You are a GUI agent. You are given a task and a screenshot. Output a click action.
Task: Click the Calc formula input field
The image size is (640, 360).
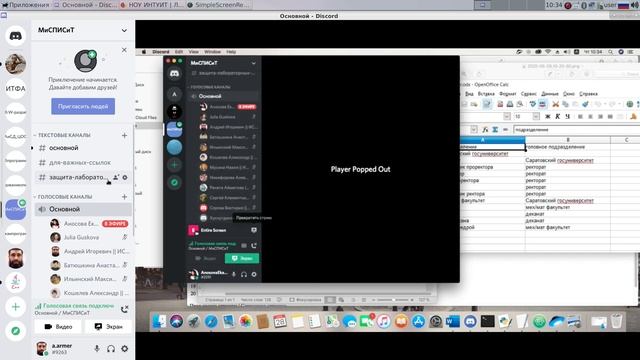[576, 130]
